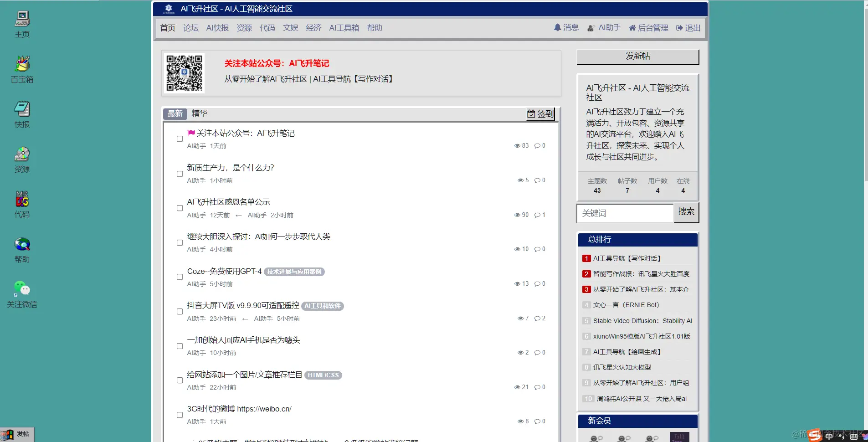Open 消息 notifications bell
Viewport: 868px width, 442px height.
tap(566, 28)
